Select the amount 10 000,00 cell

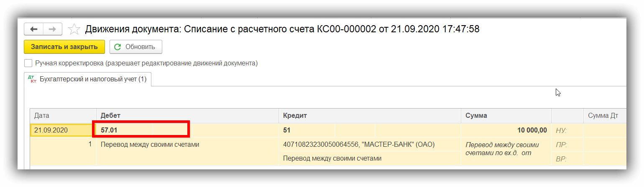coord(506,130)
